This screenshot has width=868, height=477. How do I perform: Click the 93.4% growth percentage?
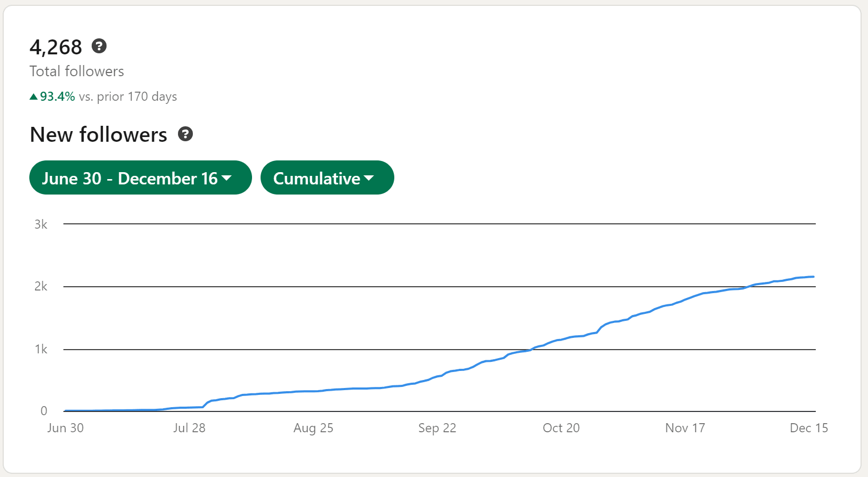pyautogui.click(x=57, y=96)
